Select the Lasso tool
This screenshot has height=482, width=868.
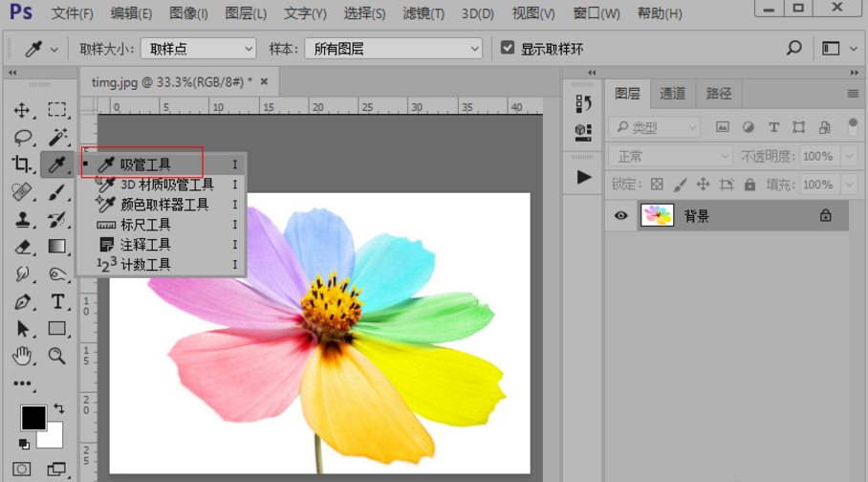coord(22,138)
